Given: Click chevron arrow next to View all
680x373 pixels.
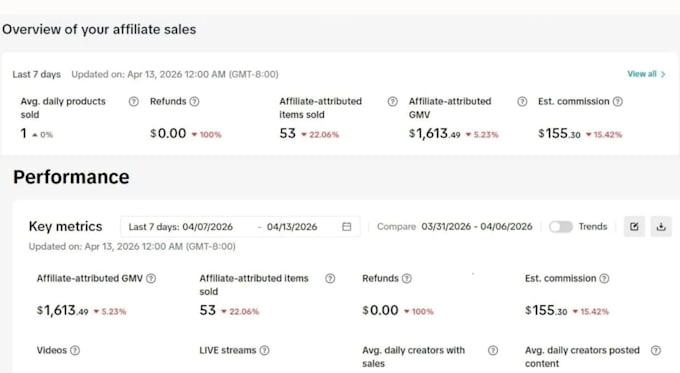Looking at the screenshot, I should [663, 74].
